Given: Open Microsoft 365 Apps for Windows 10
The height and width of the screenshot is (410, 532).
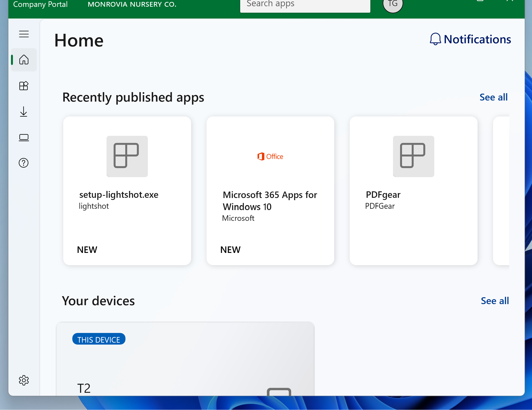Looking at the screenshot, I should tap(270, 201).
